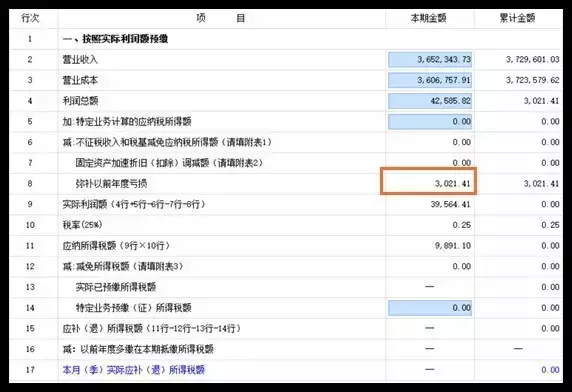Click the row 14 特定业务预缴 本期金额 field
This screenshot has height=392, width=572.
tap(430, 308)
